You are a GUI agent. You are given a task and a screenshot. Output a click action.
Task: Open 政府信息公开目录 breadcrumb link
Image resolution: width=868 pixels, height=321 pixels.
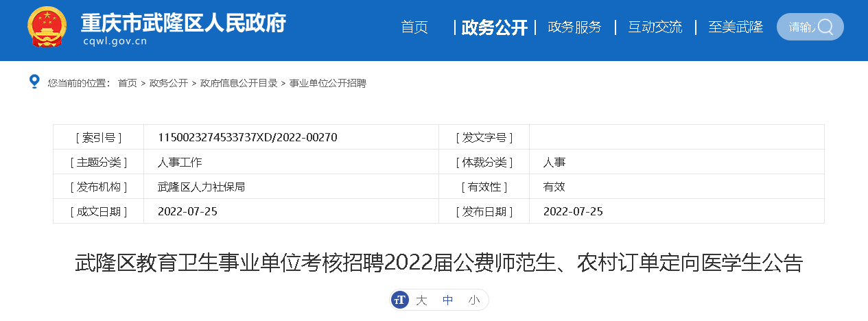[238, 83]
